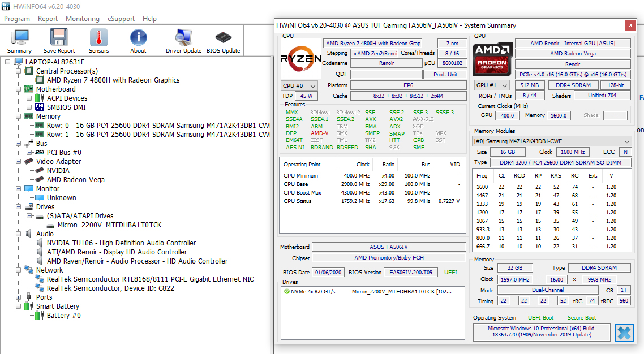Image resolution: width=644 pixels, height=354 pixels.
Task: Click the ASUS FA506IV motherboard field
Action: point(389,247)
